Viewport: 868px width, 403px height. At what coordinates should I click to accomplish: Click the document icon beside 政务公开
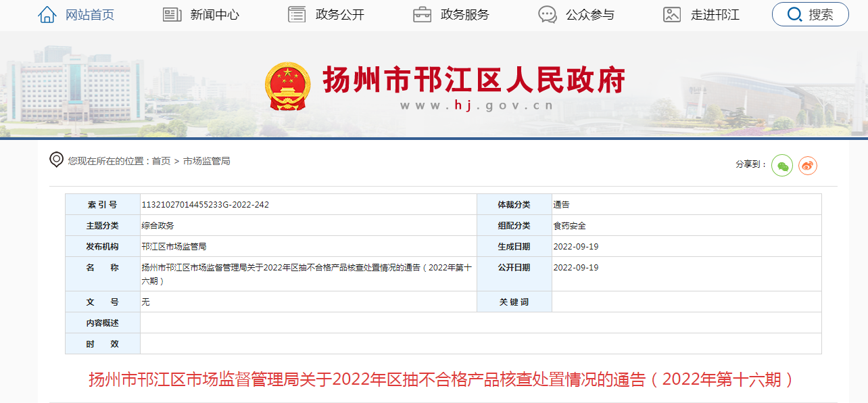[x=296, y=14]
